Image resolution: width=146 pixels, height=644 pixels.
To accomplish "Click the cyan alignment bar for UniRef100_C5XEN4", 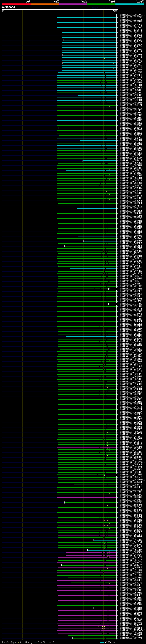I will [x=105, y=608].
